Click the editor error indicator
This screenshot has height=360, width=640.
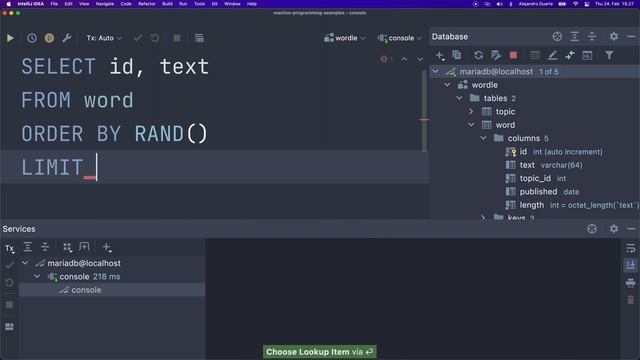pos(386,59)
